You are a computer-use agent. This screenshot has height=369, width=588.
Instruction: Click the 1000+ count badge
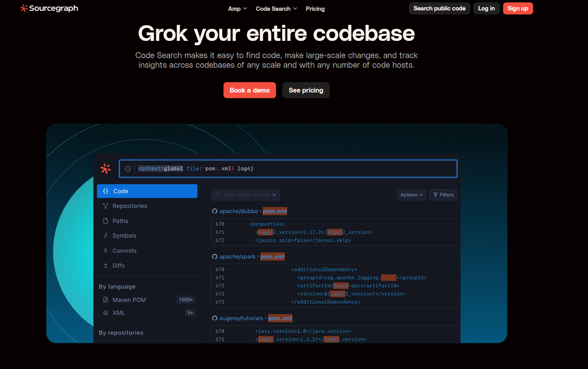[186, 300]
